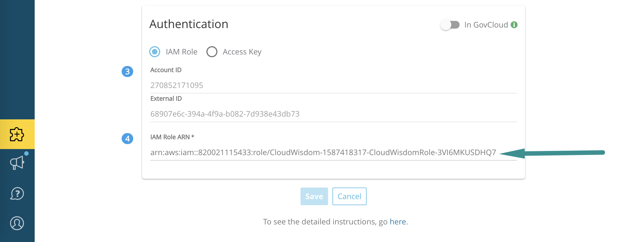Viewport: 644px width, 242px height.
Task: Select the IAM Role radio button
Action: 155,52
